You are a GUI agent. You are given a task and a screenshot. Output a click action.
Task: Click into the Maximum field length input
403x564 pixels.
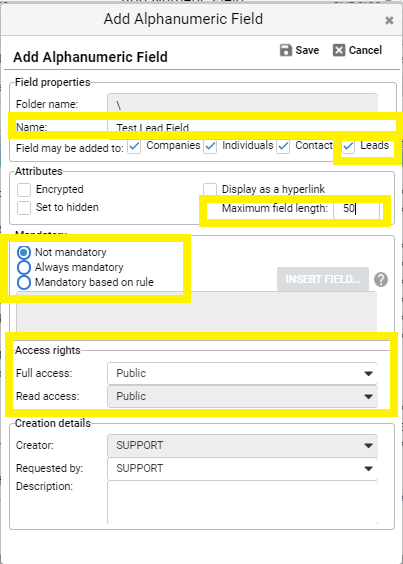pos(356,209)
